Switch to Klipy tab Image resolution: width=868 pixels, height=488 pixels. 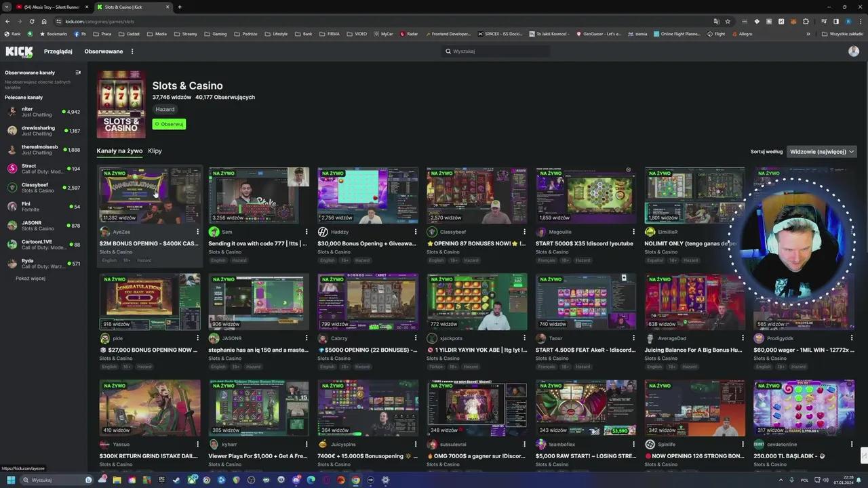pos(155,151)
